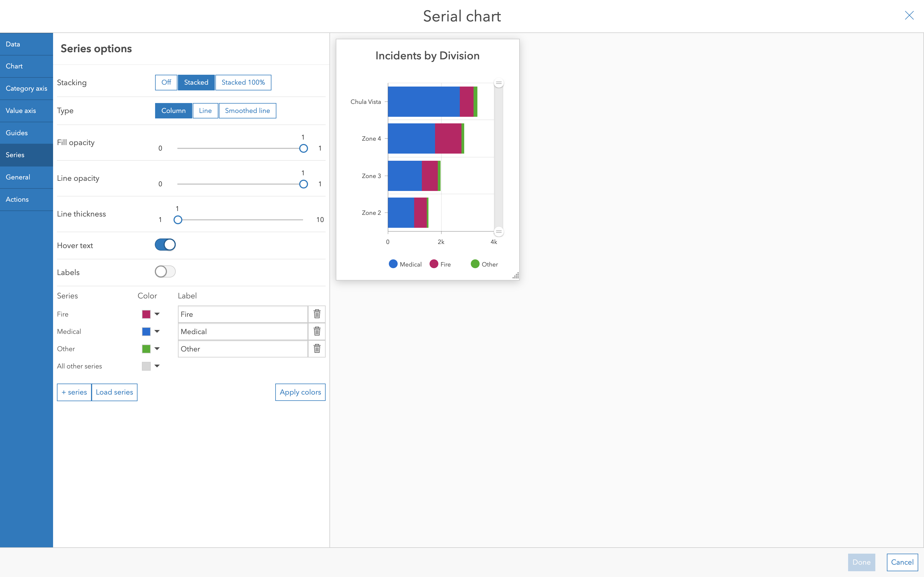Click the Fill opacity slider handle

click(303, 148)
